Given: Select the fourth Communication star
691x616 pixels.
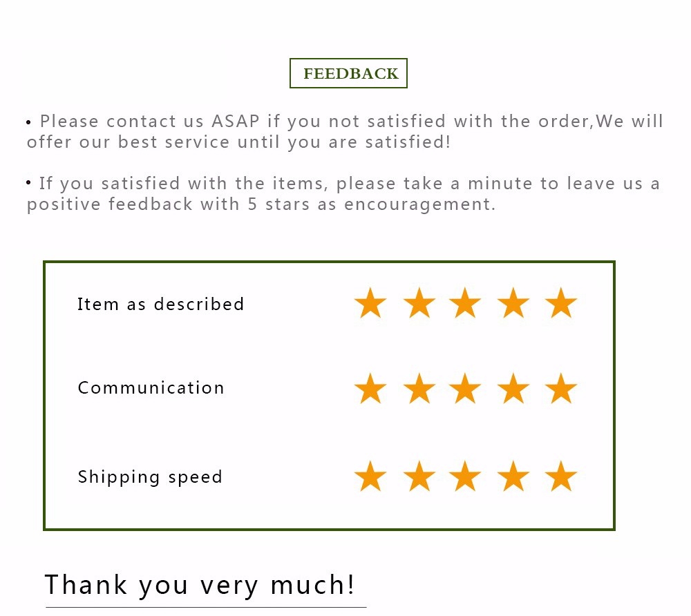Looking at the screenshot, I should pyautogui.click(x=513, y=389).
